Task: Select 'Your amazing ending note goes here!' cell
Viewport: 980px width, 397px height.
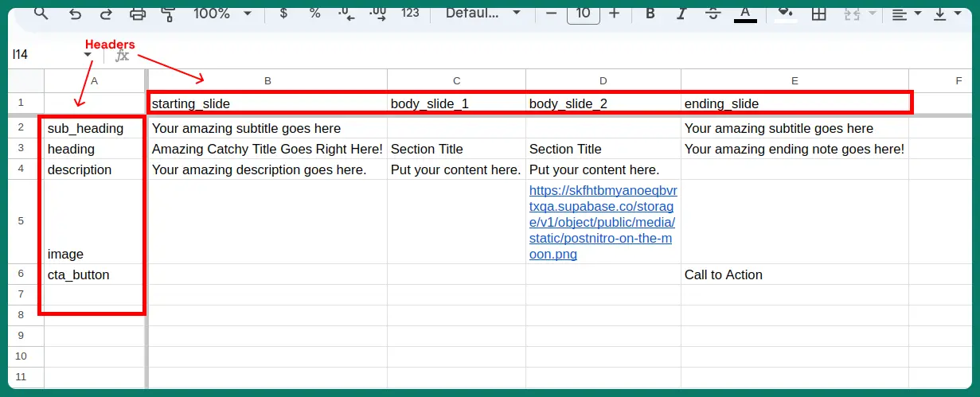Action: coord(795,149)
